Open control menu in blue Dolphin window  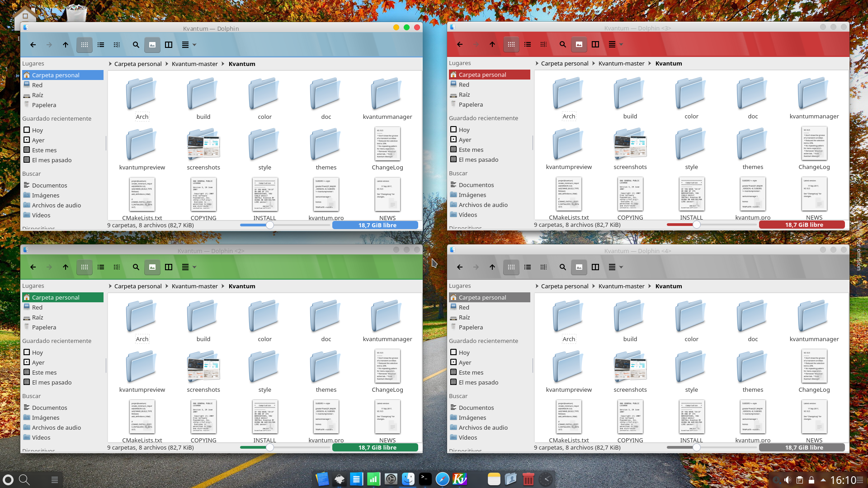pos(189,45)
